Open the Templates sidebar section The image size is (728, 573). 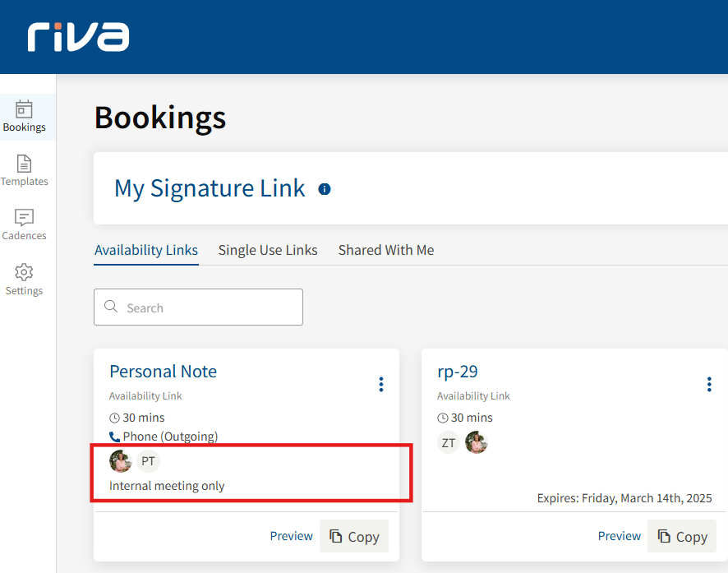[x=24, y=170]
